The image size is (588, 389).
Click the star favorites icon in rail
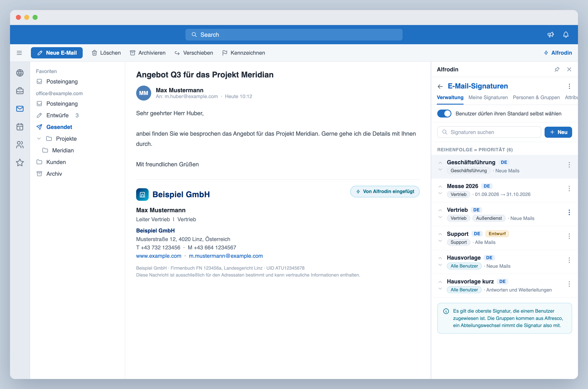pyautogui.click(x=20, y=163)
